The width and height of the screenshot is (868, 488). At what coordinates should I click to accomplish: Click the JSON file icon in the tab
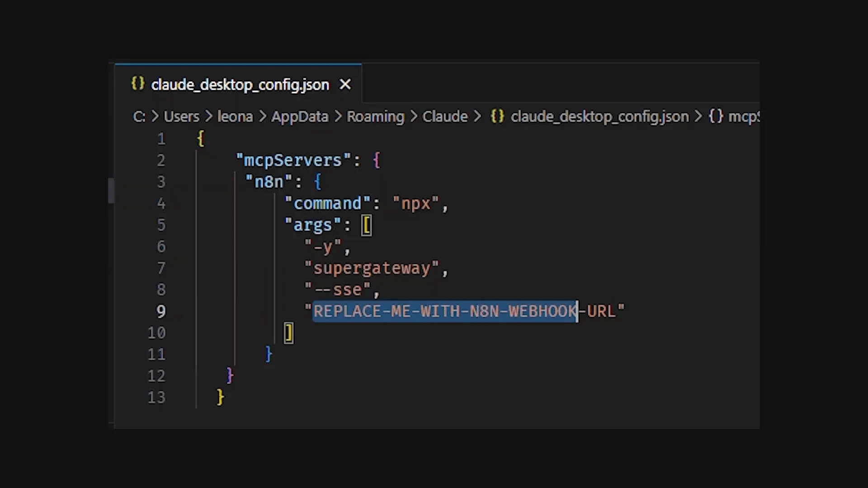tap(138, 84)
